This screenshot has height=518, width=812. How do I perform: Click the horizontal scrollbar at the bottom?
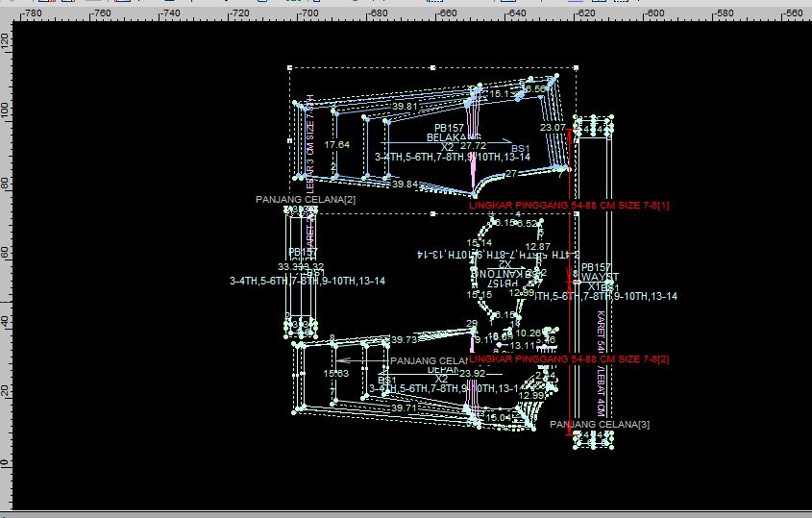coord(406,514)
